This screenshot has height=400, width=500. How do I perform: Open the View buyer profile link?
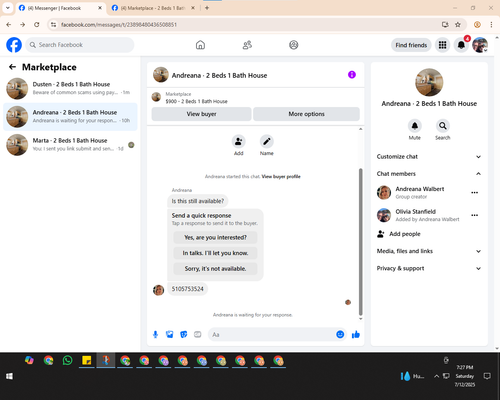[x=281, y=177]
